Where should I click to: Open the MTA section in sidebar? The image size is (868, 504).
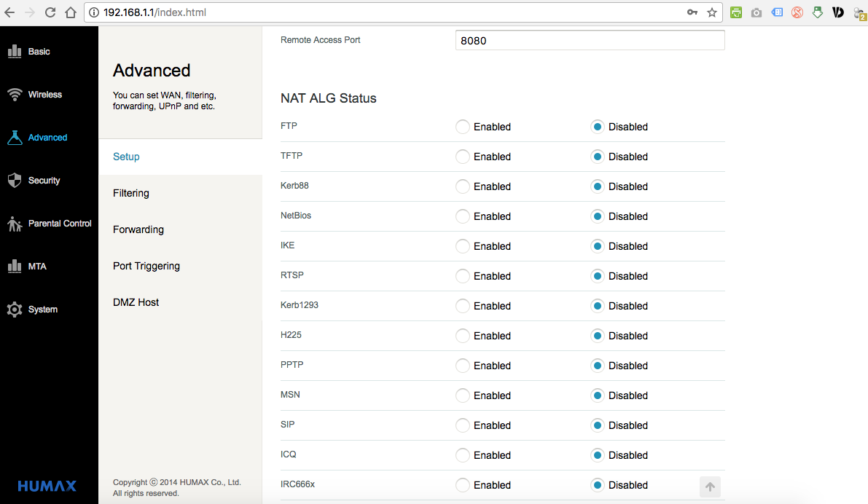tap(36, 267)
